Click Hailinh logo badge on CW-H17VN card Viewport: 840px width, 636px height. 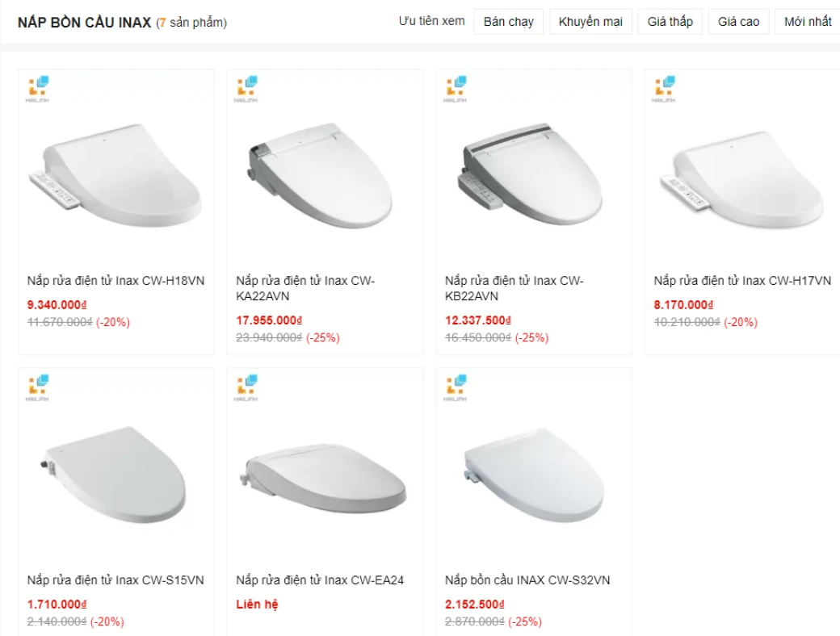[x=665, y=87]
